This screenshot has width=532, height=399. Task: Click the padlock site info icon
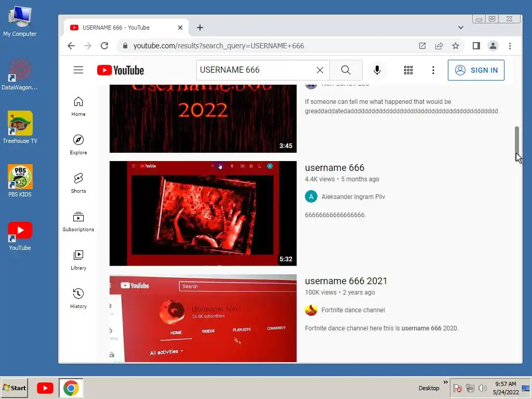tap(125, 46)
